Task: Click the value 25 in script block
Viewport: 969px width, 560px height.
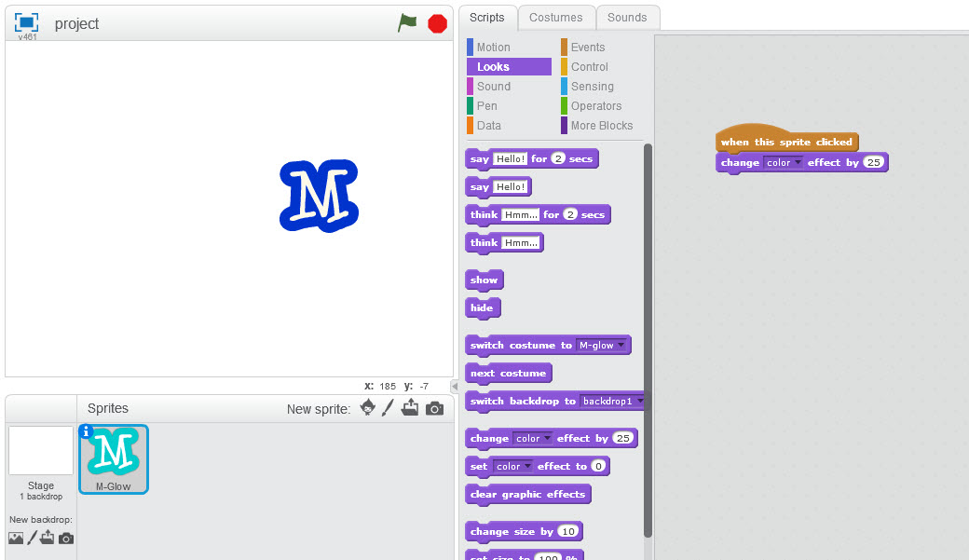Action: point(873,162)
